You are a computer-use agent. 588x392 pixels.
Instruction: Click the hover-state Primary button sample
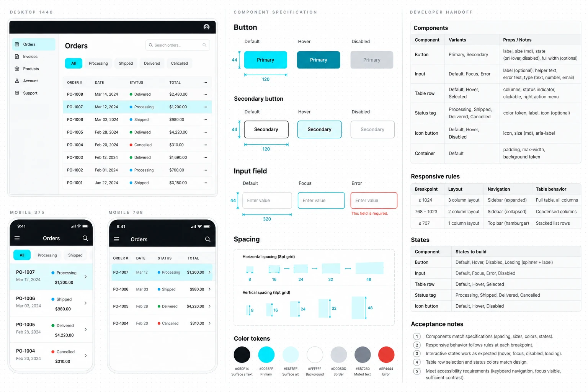[x=318, y=60]
